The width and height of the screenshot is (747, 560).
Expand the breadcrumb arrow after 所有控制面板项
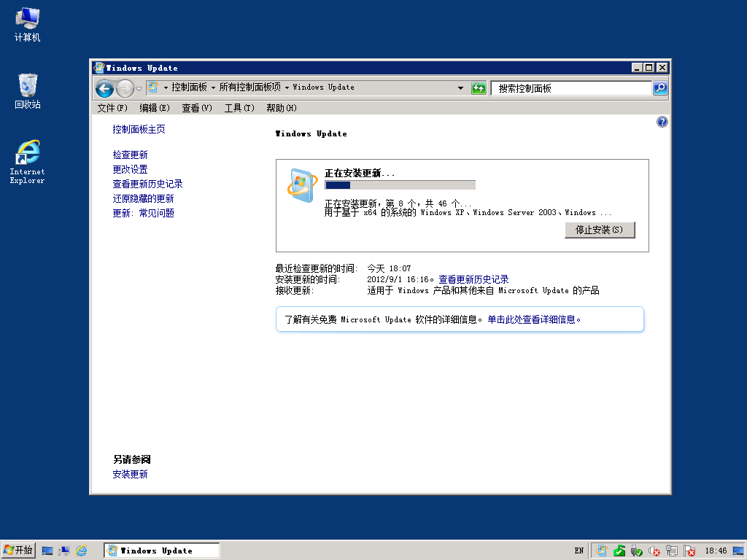pos(287,87)
